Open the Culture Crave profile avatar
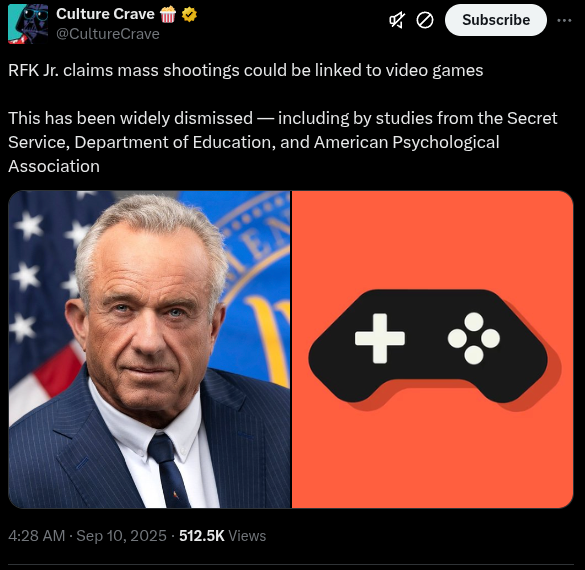Screen dimensions: 585x570 coord(28,24)
